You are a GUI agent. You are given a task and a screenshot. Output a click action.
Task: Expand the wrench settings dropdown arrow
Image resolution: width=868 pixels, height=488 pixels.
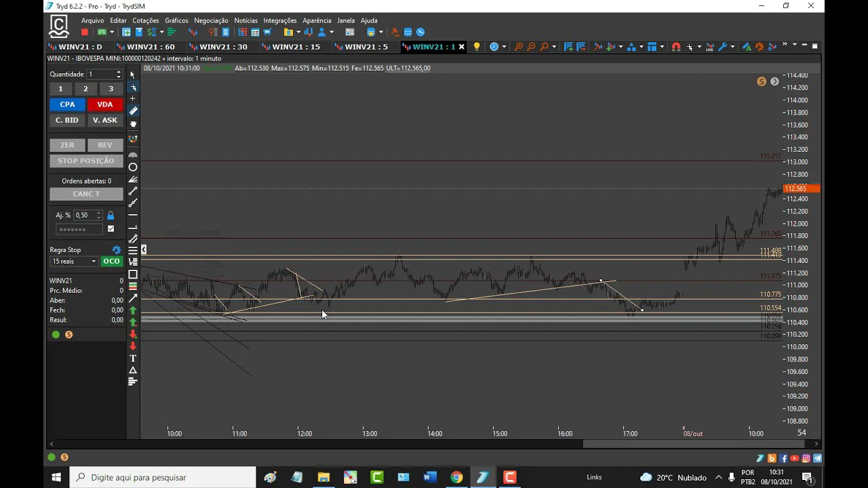(732, 47)
